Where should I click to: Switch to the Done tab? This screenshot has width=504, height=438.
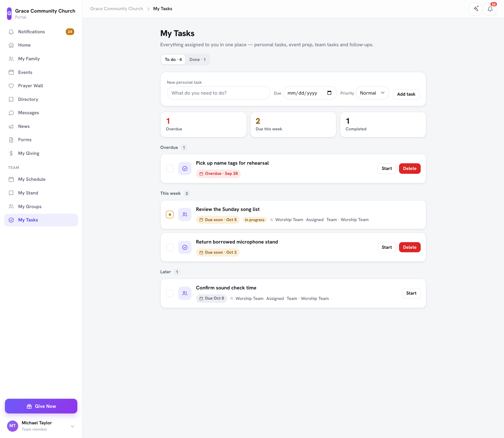pyautogui.click(x=198, y=59)
